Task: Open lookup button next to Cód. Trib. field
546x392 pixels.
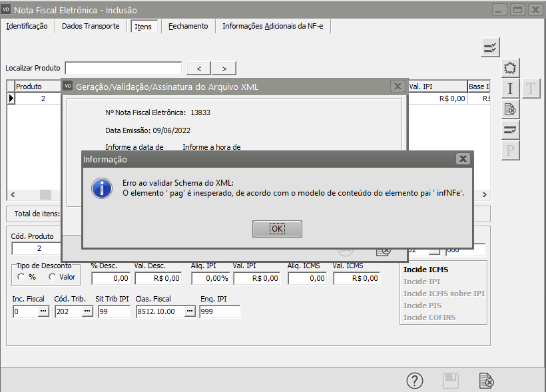Action: click(x=87, y=311)
